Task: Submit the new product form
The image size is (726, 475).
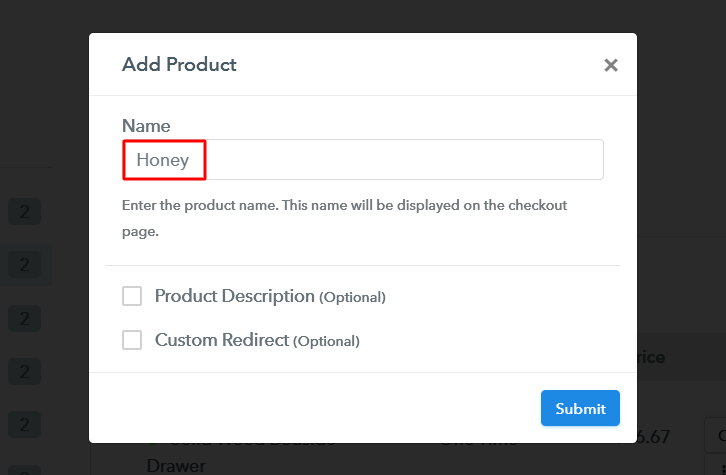Action: coord(580,408)
